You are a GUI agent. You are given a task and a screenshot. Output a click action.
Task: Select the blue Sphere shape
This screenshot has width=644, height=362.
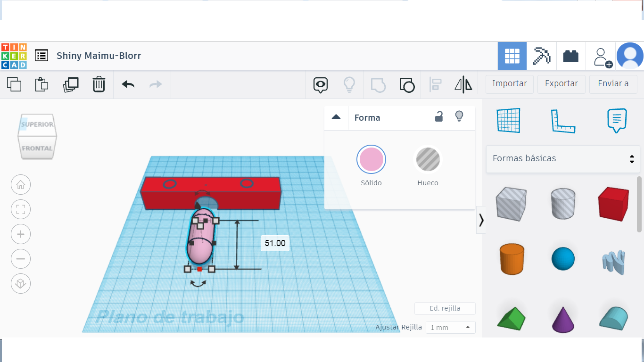[x=563, y=259]
